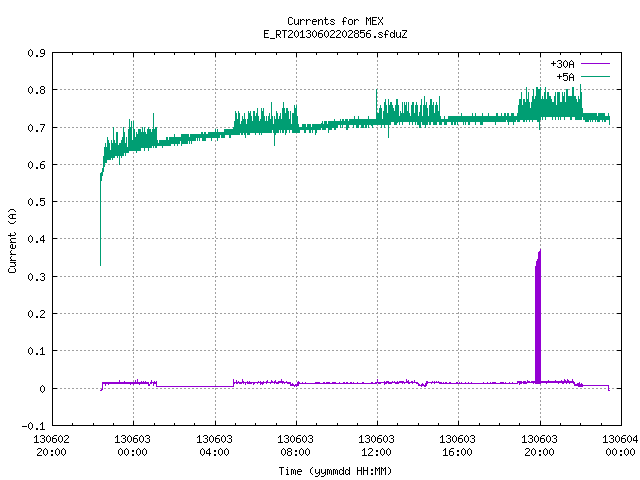
Task: Click the y-axis tick label '0.8'
Action: tap(36, 90)
